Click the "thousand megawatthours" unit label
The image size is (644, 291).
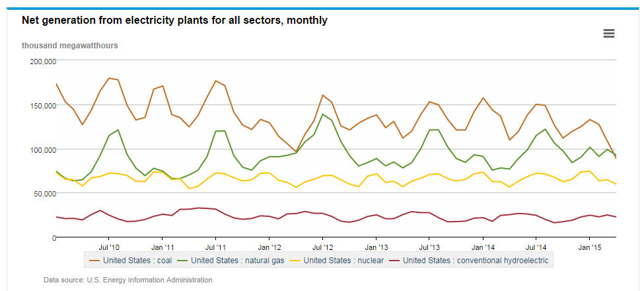(70, 46)
